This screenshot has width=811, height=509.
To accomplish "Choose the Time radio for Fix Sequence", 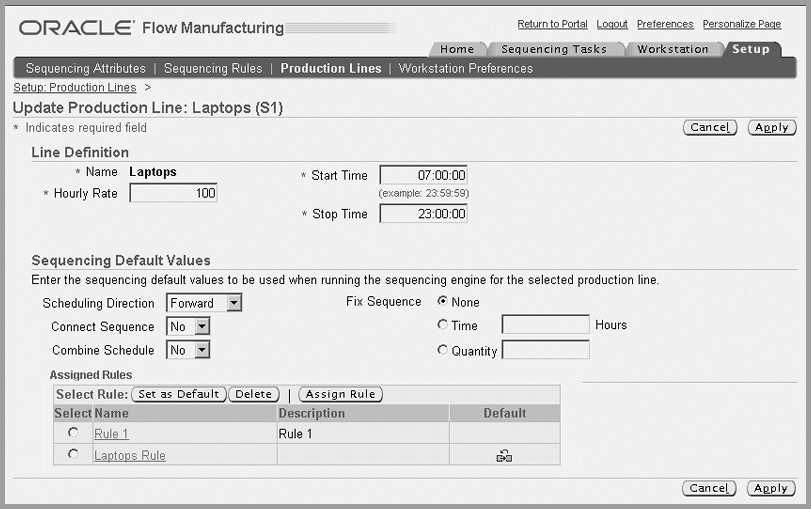I will 443,324.
